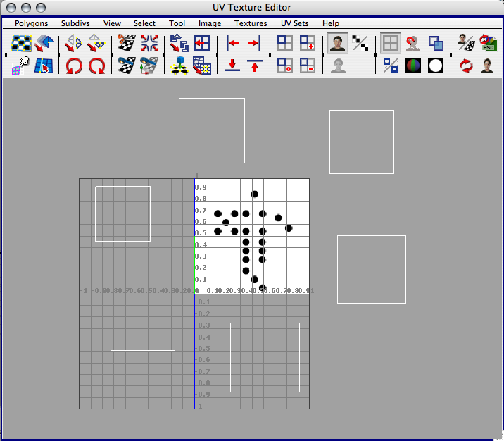The image size is (504, 441).
Task: Open the Image menu
Action: (210, 23)
